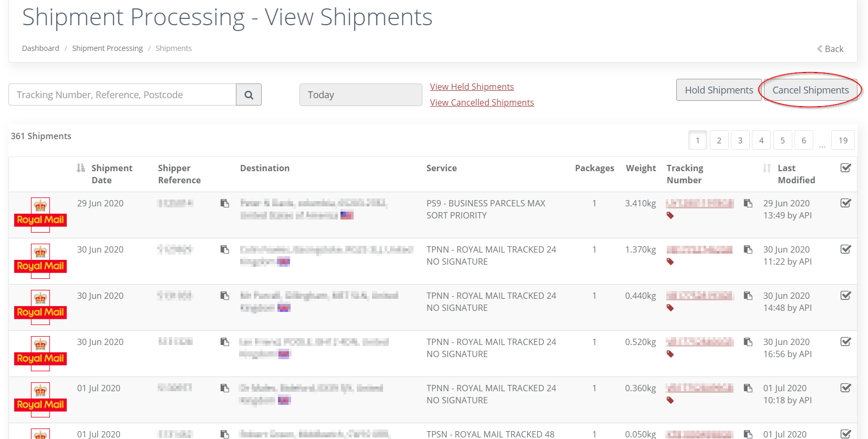868x439 pixels.
Task: Toggle select-all checkbox in table header
Action: [845, 168]
